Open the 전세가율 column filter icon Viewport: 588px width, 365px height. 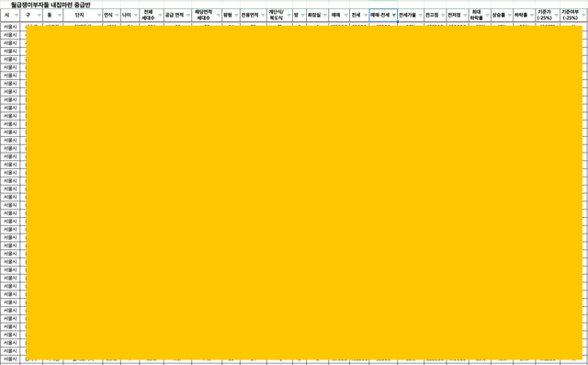(x=421, y=16)
